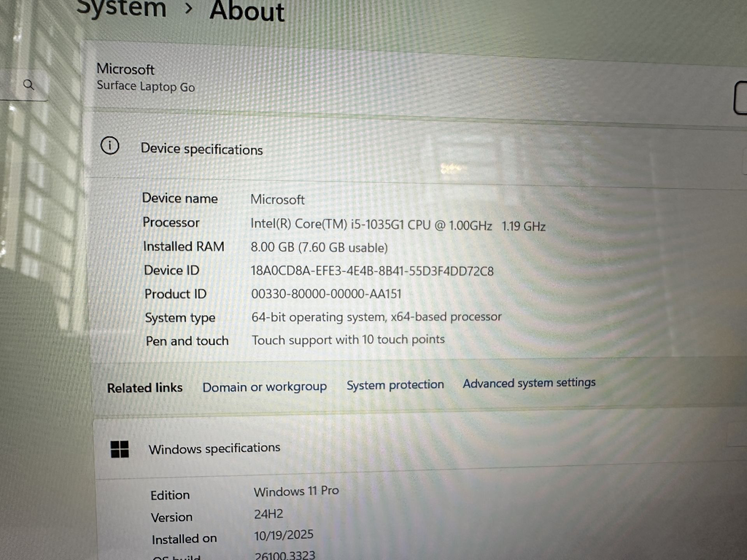Open the Domain or workgroup link
The width and height of the screenshot is (747, 560).
tap(264, 386)
